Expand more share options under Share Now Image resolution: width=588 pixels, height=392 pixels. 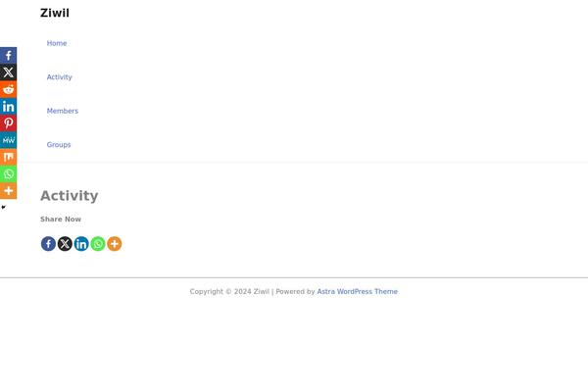point(115,244)
